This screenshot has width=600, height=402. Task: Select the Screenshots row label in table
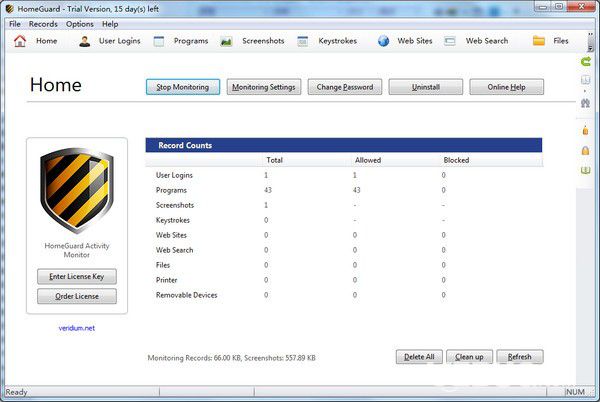(x=175, y=205)
